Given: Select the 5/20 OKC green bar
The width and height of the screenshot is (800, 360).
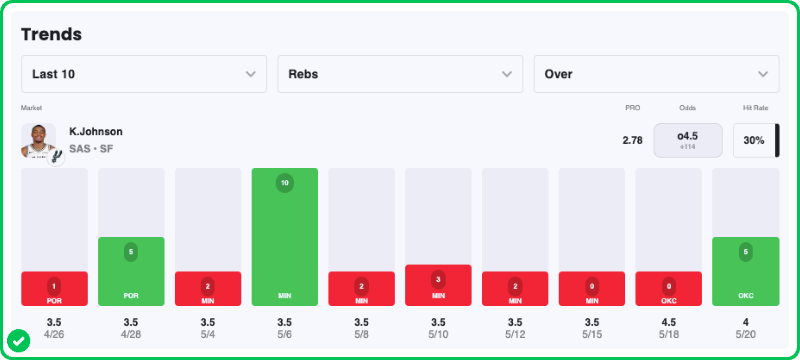Looking at the screenshot, I should pos(745,271).
